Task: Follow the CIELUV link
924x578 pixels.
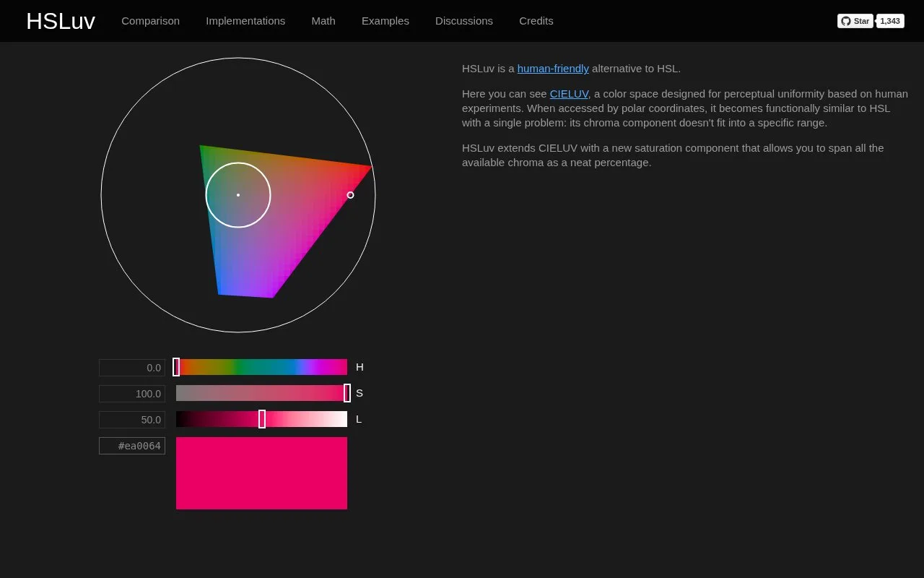Action: (569, 94)
